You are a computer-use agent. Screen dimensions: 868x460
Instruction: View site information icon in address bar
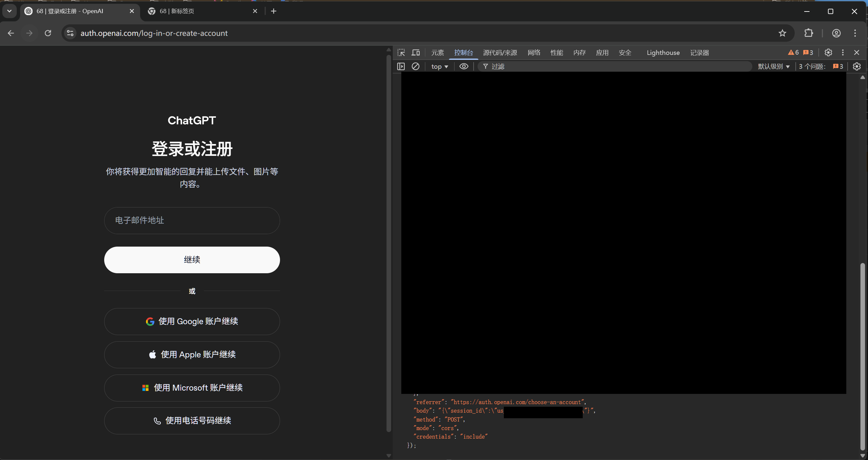pyautogui.click(x=70, y=33)
